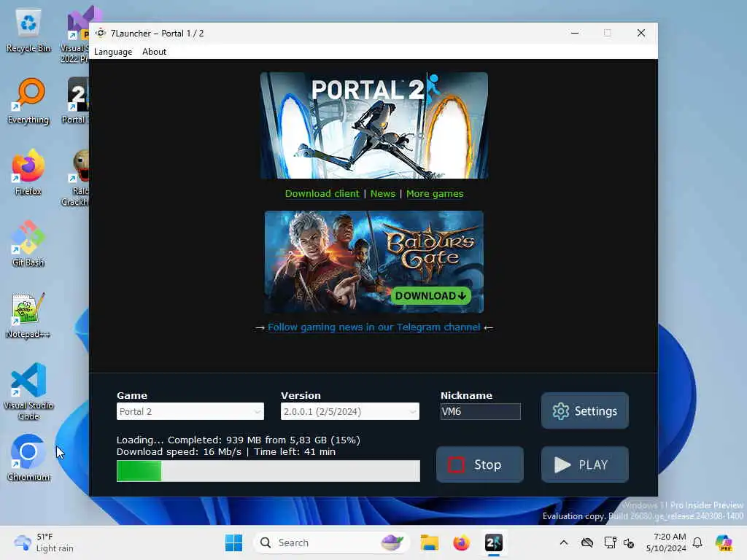Click the Baldur's Gate DOWNLOAD button

[x=430, y=296]
